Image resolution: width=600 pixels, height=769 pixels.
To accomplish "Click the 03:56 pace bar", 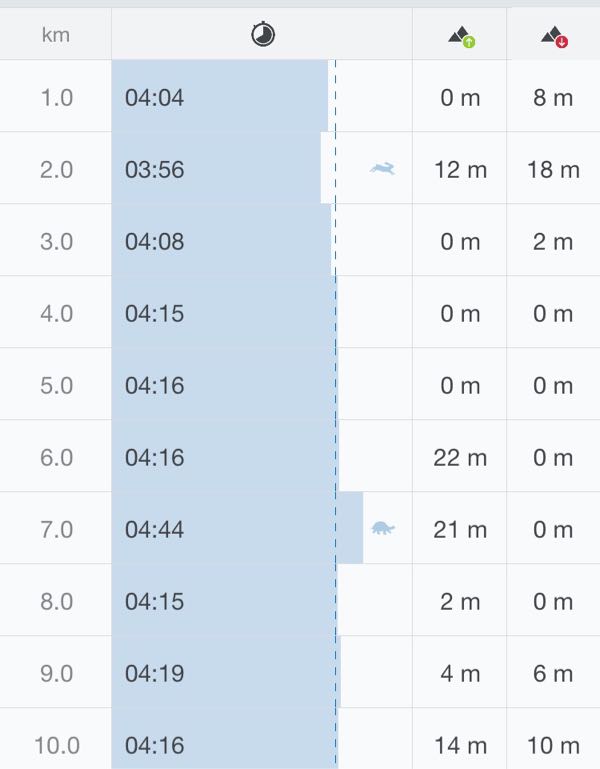I will (x=220, y=169).
